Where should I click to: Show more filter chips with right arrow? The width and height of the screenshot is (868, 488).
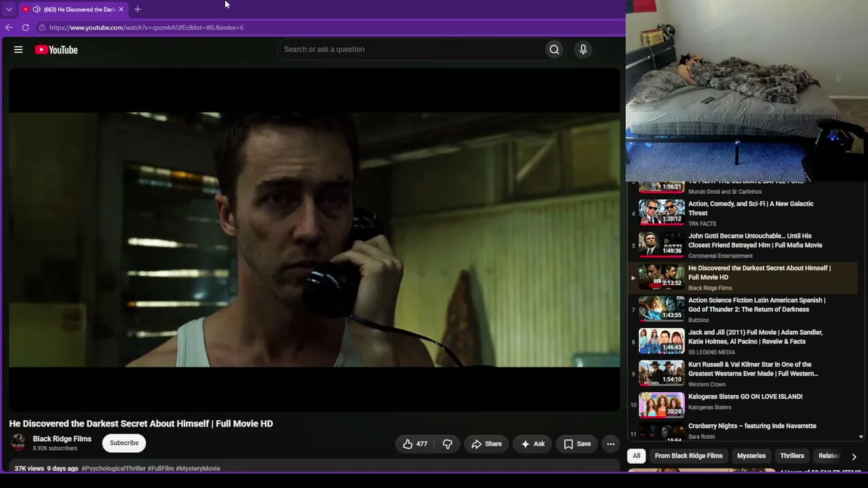pyautogui.click(x=854, y=457)
